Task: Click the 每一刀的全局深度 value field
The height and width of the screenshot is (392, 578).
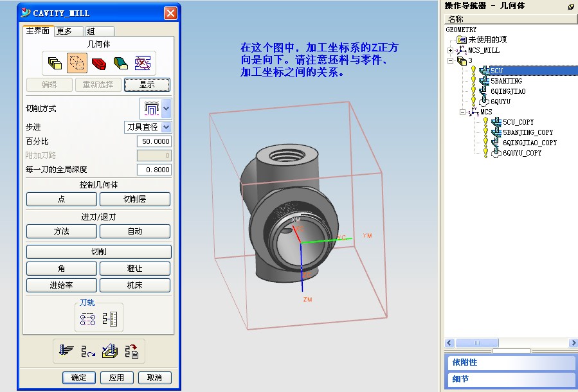Action: (x=154, y=170)
